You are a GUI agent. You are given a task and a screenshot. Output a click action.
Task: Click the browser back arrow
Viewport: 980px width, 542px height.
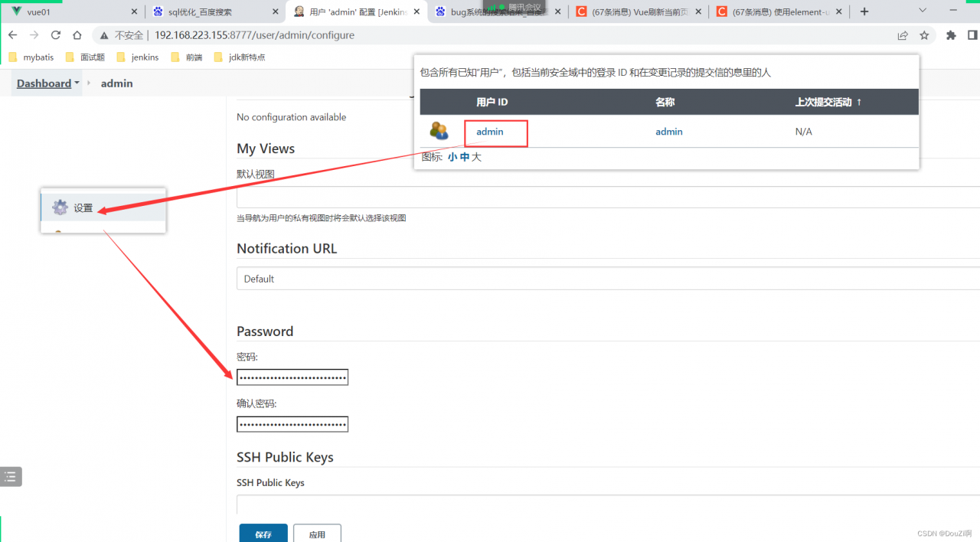(x=12, y=35)
